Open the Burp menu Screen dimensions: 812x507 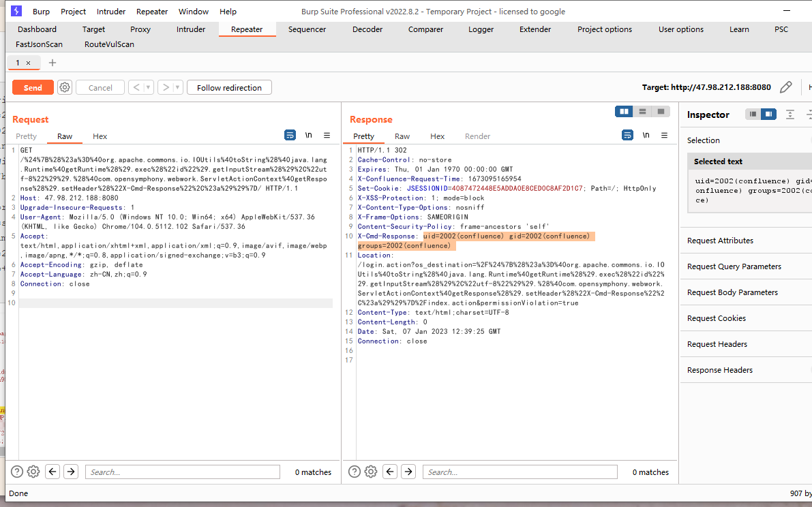pos(41,12)
